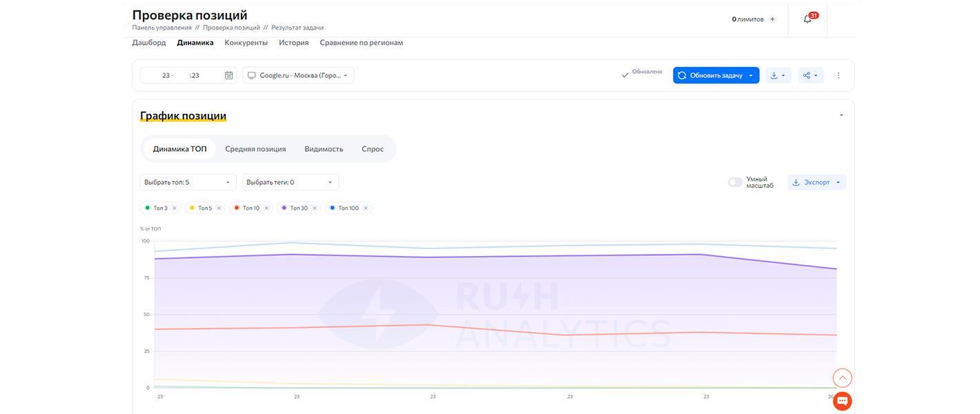Open the share icon menu
This screenshot has height=414, width=980.
coord(806,75)
